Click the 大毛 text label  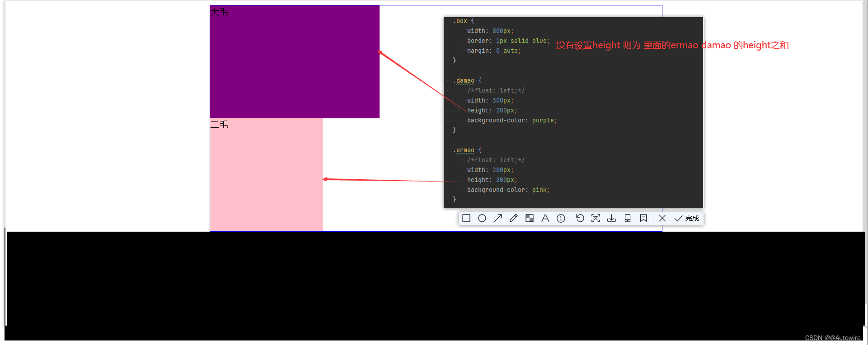(x=220, y=12)
